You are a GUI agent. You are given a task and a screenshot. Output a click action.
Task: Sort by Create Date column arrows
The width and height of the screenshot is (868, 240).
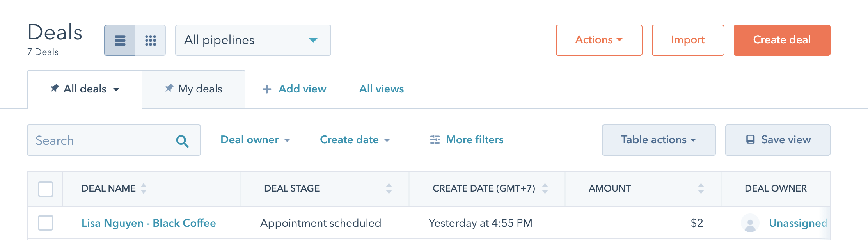(545, 188)
